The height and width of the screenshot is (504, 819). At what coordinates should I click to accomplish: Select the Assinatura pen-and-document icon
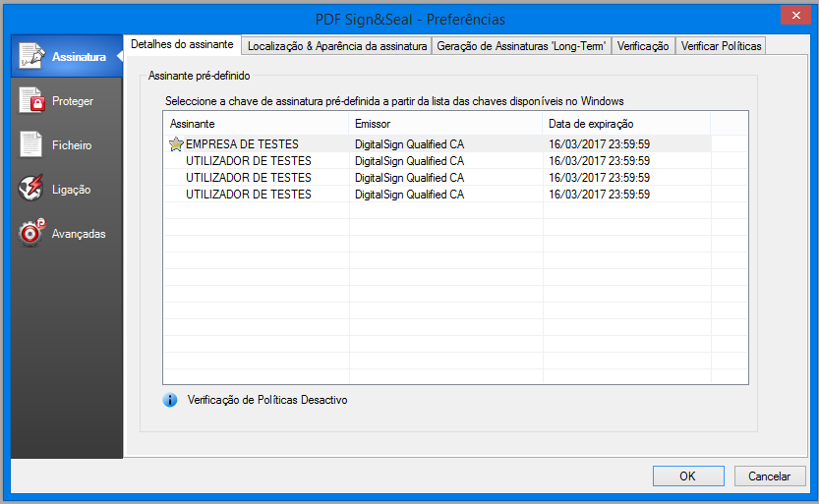point(31,56)
